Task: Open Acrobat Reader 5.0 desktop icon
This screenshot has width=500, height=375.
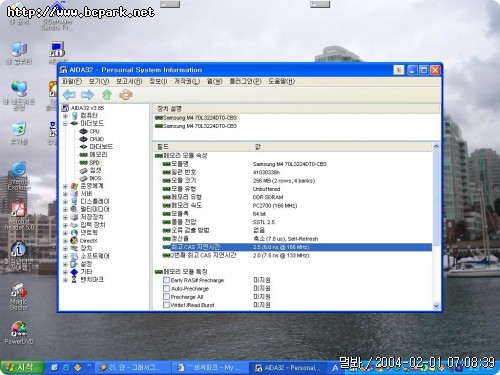Action: click(19, 216)
